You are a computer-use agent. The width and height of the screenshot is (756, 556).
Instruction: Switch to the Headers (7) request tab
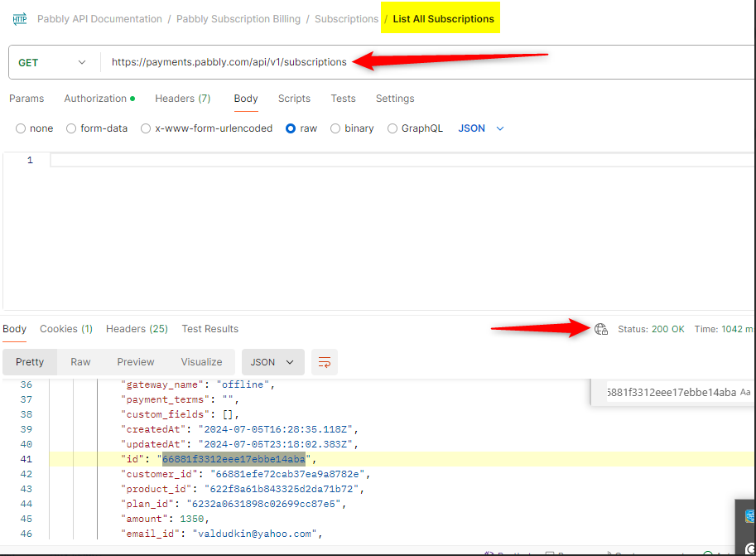coord(183,99)
